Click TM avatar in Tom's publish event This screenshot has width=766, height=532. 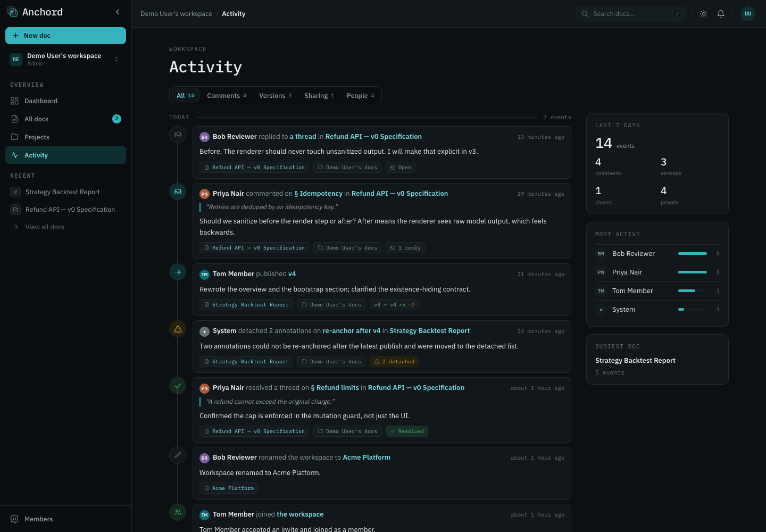click(204, 275)
